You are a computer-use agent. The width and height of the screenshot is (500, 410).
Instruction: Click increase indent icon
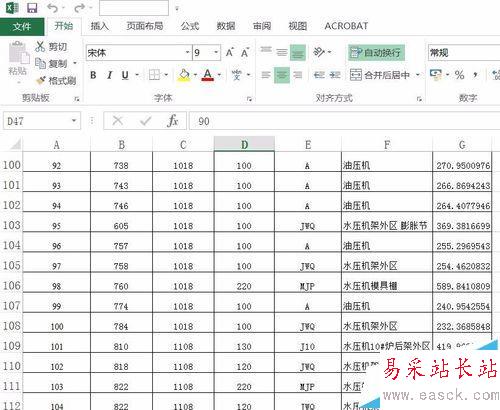pyautogui.click(x=335, y=75)
